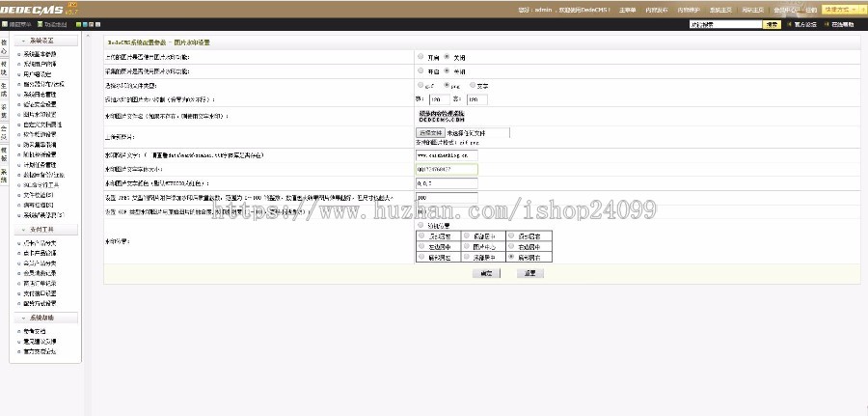The image size is (868, 416).
Task: Focus the watermark width field
Action: [439, 99]
